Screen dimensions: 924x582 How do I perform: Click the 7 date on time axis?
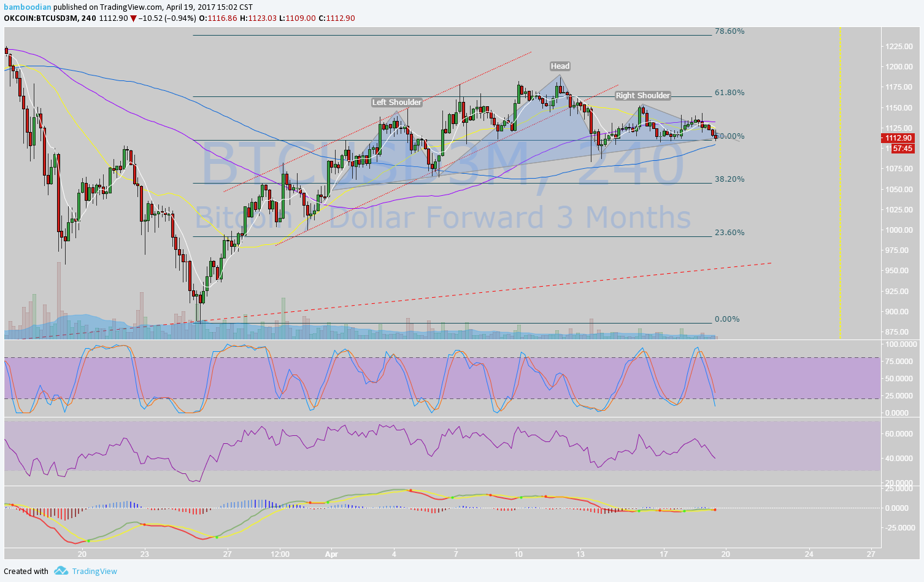[456, 553]
